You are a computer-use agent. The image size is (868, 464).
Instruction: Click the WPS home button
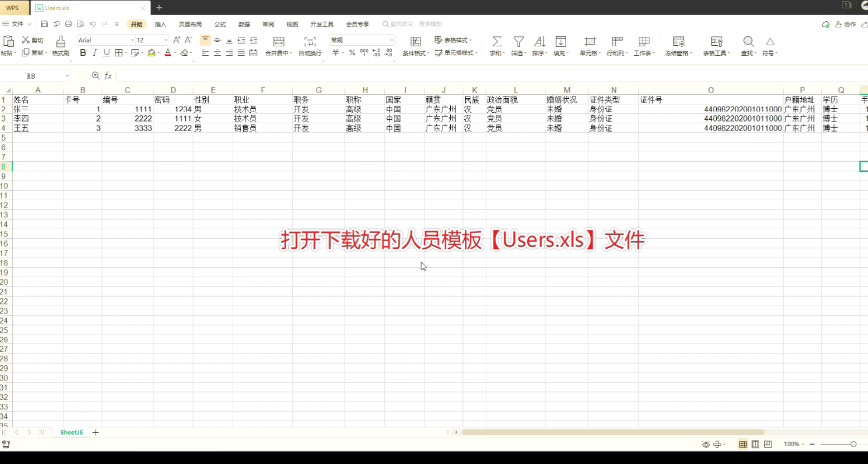13,8
